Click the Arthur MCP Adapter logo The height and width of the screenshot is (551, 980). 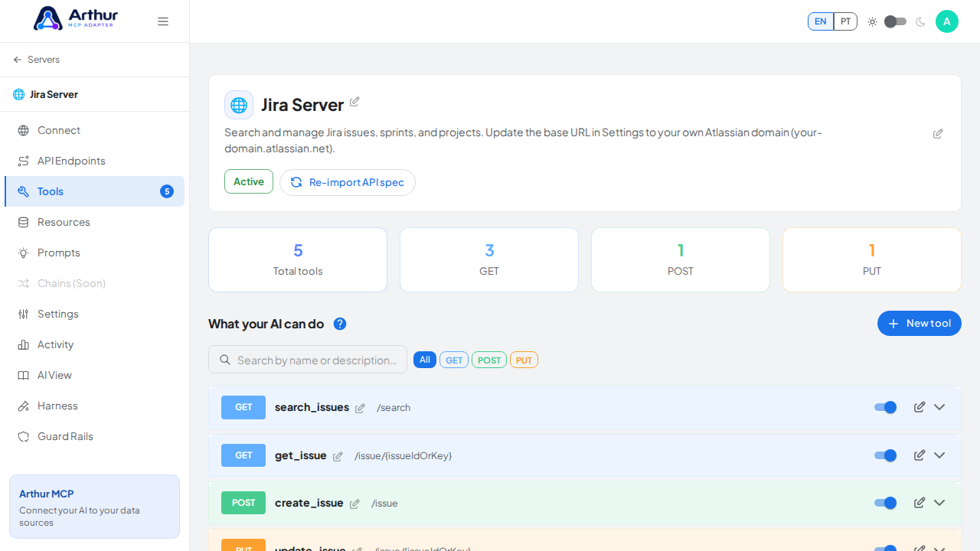(x=76, y=18)
